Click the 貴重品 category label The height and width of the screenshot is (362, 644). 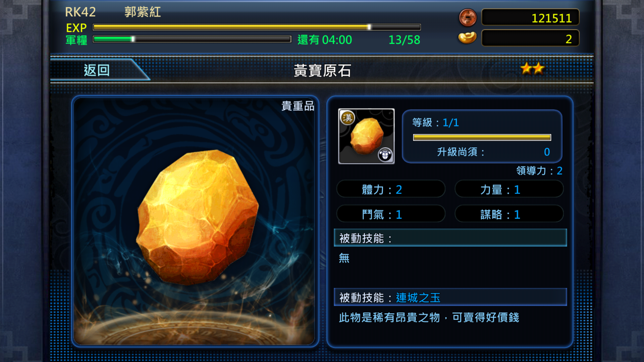tap(298, 106)
